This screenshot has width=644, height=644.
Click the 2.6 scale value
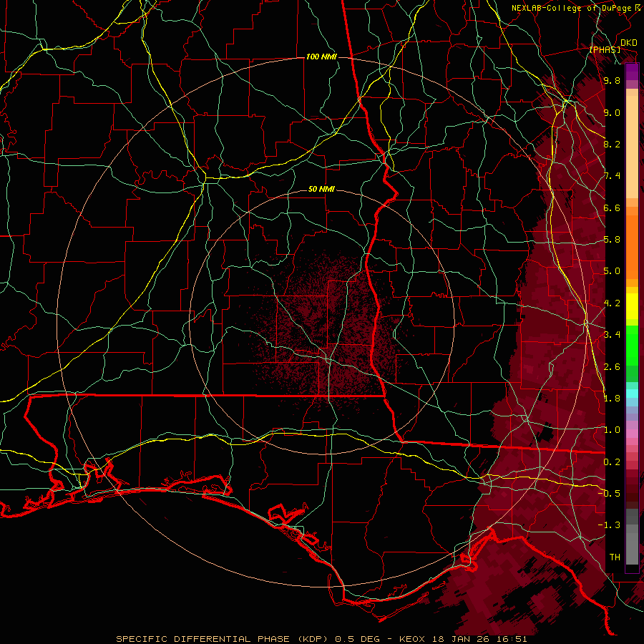(x=612, y=367)
